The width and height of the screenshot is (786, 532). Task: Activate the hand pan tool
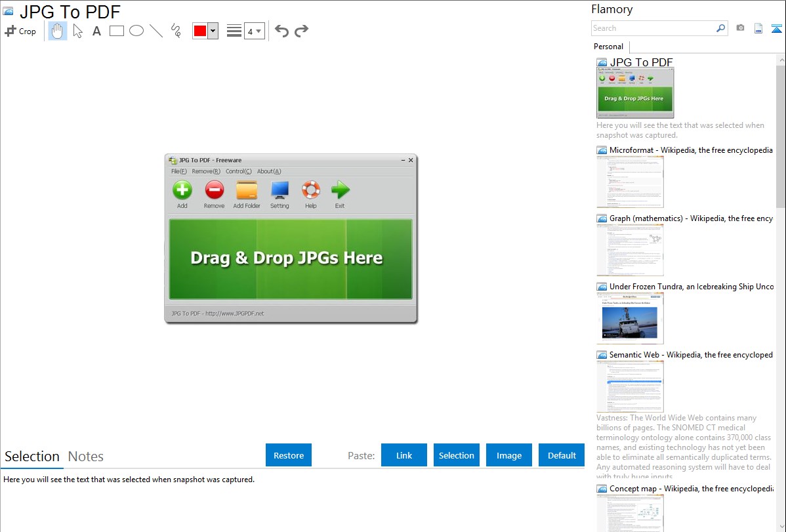coord(58,31)
